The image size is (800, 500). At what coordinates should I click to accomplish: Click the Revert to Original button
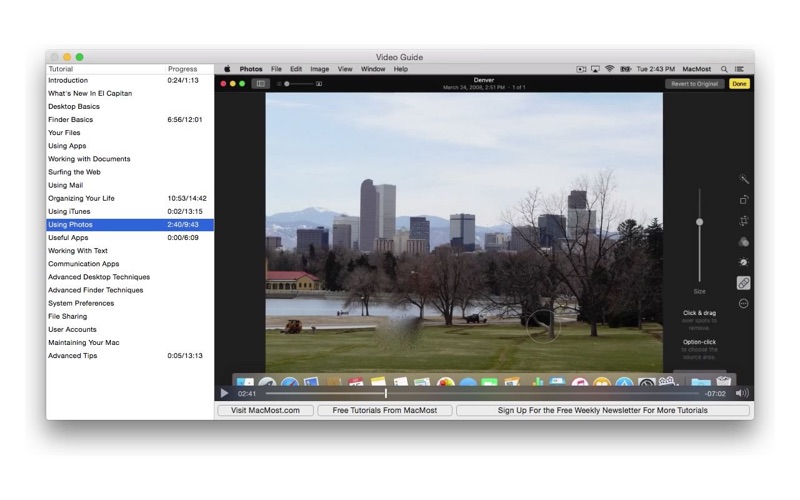tap(694, 84)
